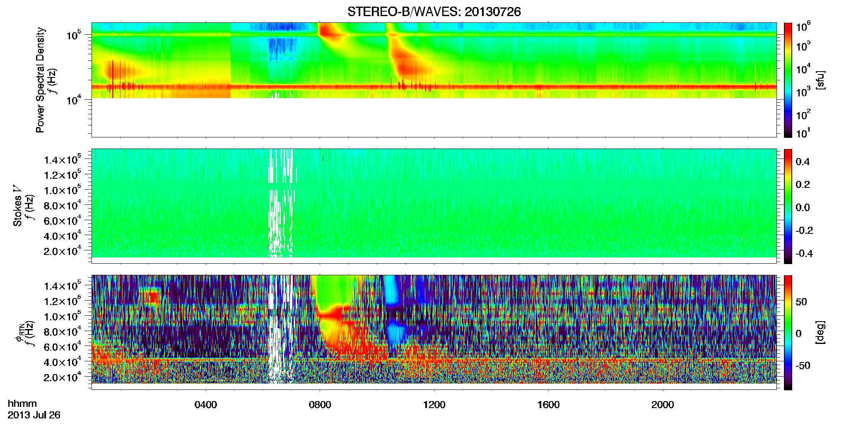868x447 pixels.
Task: Click the 0.4 tick on the Stokes V colorbar
Action: coord(803,162)
